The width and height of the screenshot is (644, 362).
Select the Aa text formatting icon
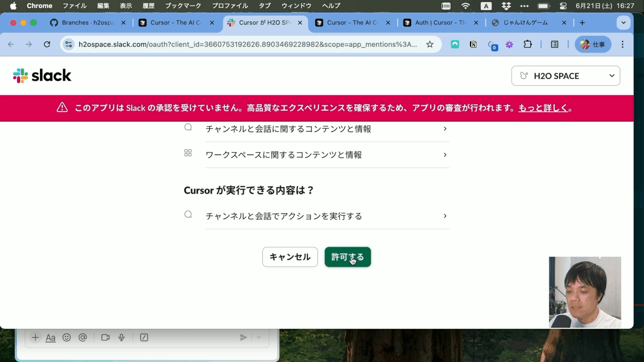(50, 337)
